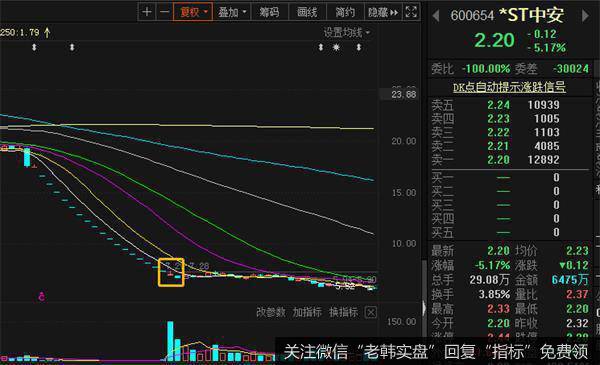Click the starburst event marker above chart
Screen dimensions: 600x365
(336, 47)
